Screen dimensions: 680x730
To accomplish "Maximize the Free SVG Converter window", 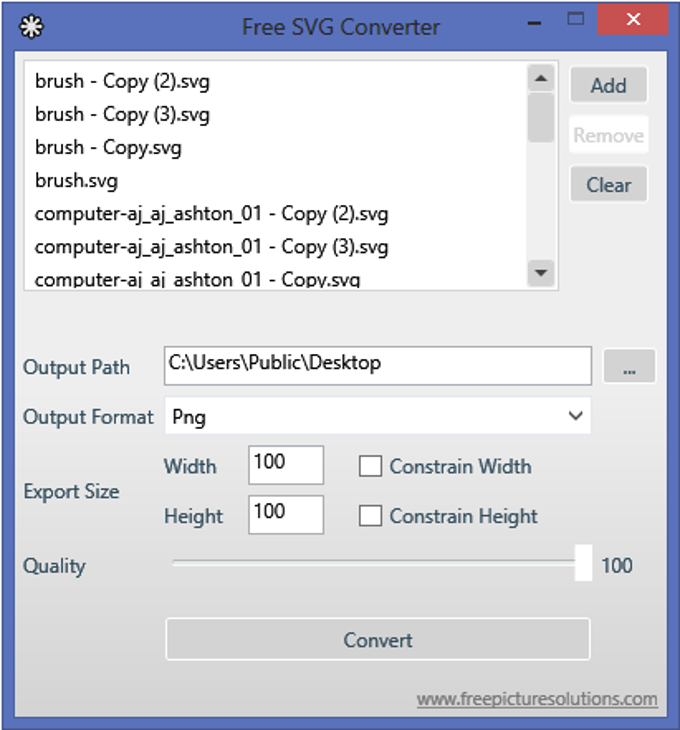I will (x=575, y=19).
